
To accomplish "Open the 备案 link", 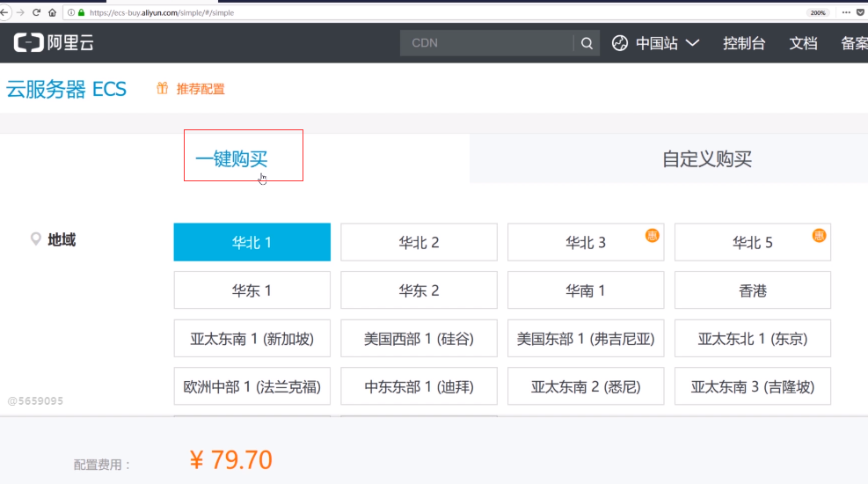I will [854, 43].
